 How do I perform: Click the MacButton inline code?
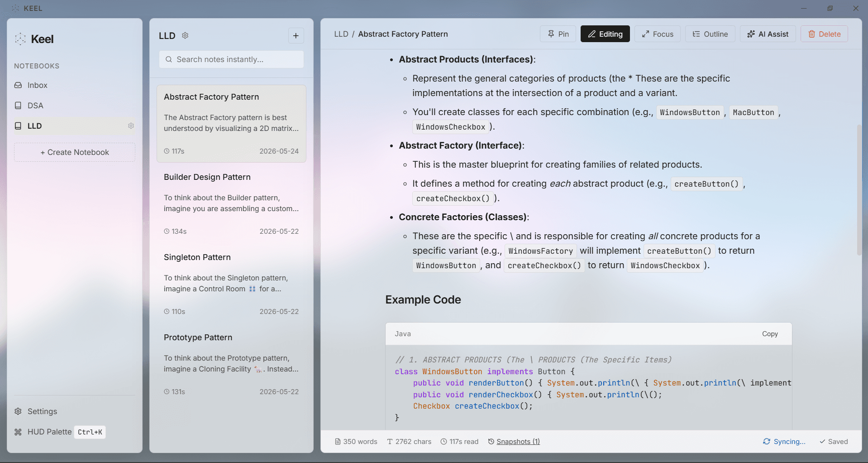point(754,112)
